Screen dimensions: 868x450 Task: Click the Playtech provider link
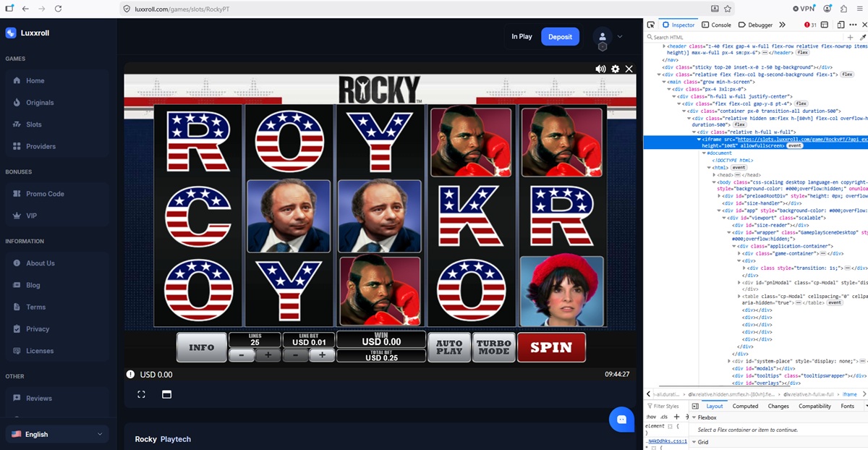176,439
